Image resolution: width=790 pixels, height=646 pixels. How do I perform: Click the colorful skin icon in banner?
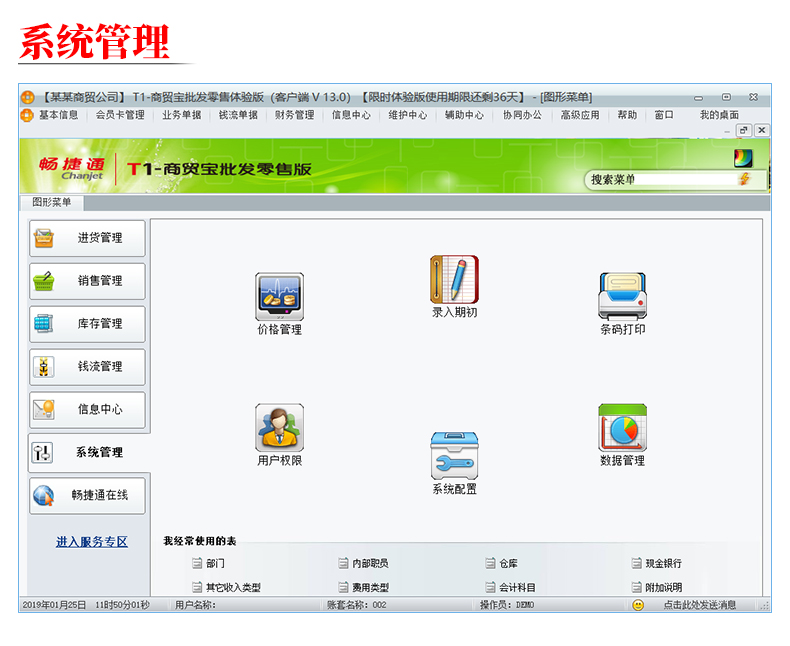[x=743, y=157]
